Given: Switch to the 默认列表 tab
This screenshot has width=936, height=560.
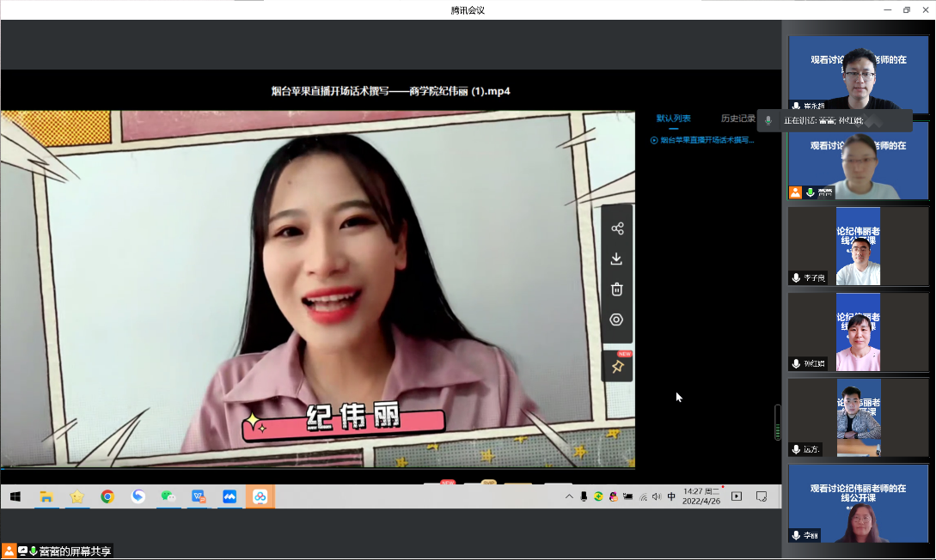Looking at the screenshot, I should click(673, 118).
